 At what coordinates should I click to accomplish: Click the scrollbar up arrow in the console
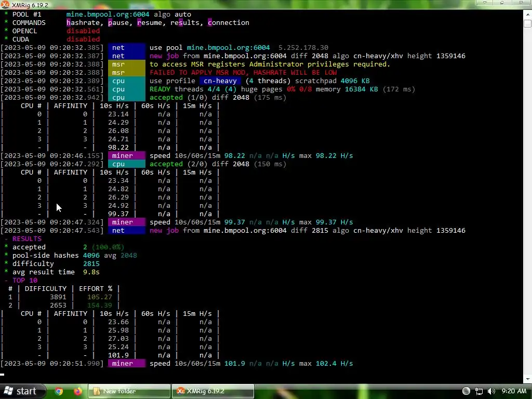[528, 15]
